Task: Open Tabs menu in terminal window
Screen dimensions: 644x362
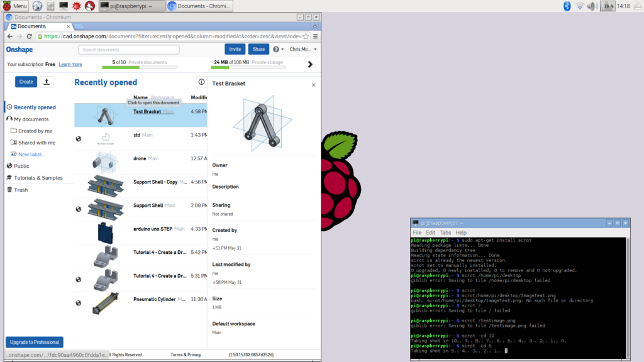Action: pyautogui.click(x=445, y=233)
